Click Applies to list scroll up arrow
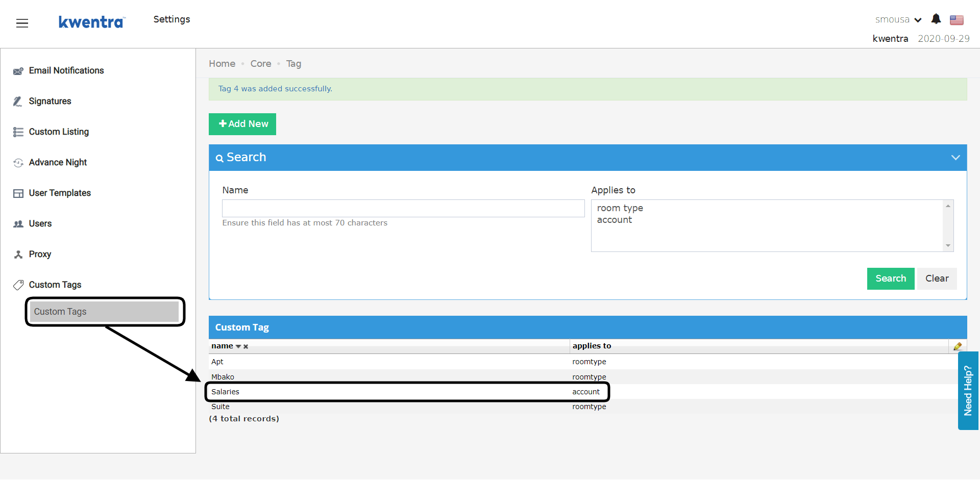 [x=948, y=206]
